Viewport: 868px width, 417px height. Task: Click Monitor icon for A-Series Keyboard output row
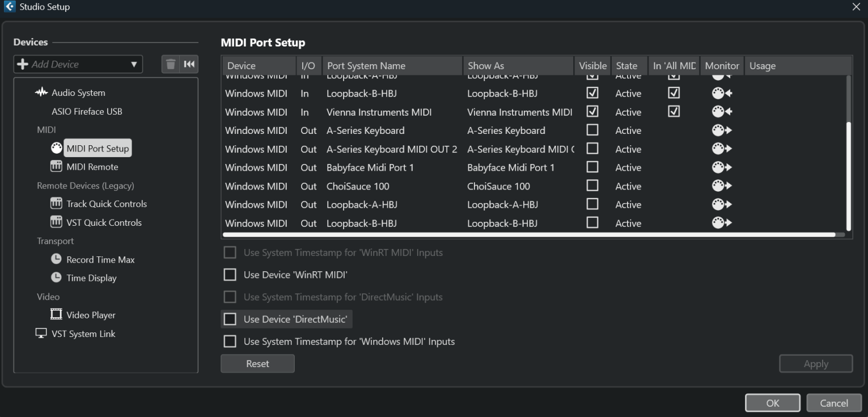tap(722, 130)
